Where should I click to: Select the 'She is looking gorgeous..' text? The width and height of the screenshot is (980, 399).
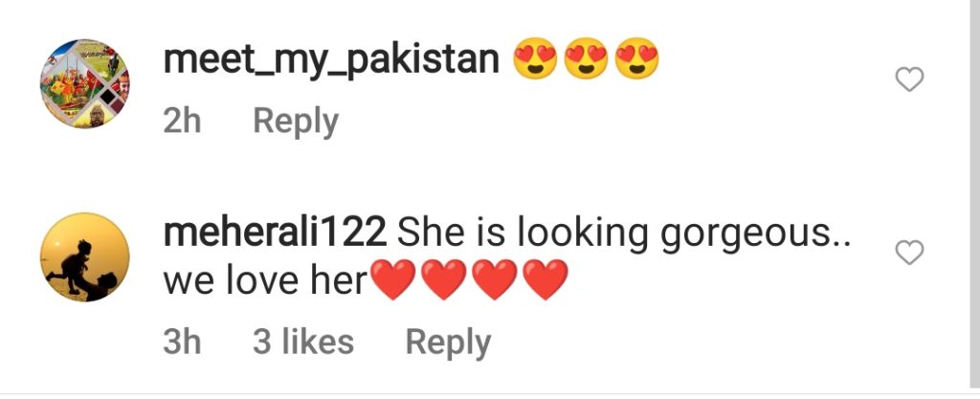tap(624, 234)
